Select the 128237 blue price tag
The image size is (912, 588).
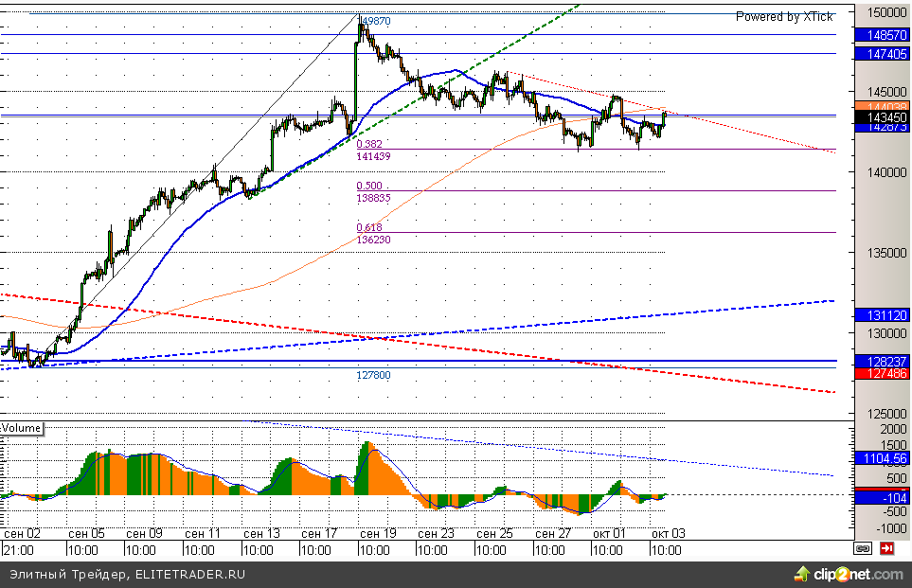click(x=882, y=362)
